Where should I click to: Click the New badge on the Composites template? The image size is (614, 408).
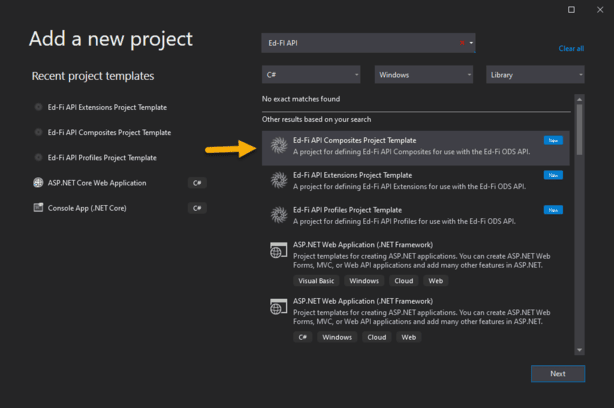(553, 140)
